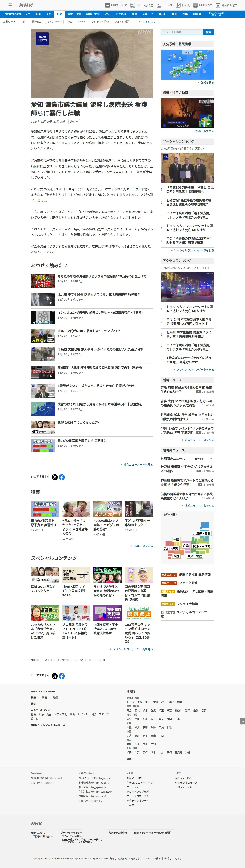Select the ウクライナ情勢 trending word tag
The image size is (245, 868).
coord(100,22)
